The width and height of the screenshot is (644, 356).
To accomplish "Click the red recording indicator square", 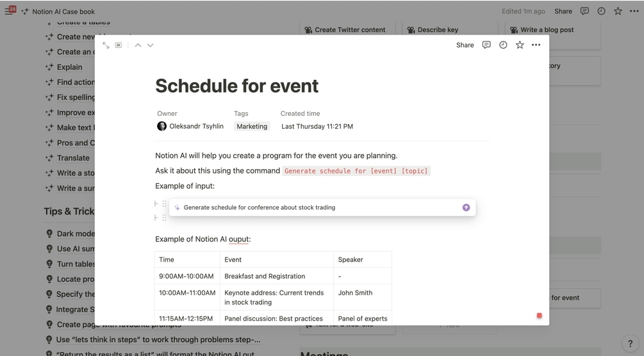I will click(540, 316).
